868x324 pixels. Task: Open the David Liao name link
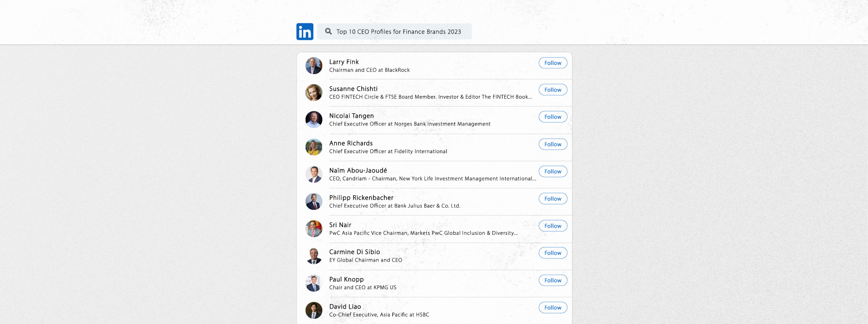(x=345, y=307)
